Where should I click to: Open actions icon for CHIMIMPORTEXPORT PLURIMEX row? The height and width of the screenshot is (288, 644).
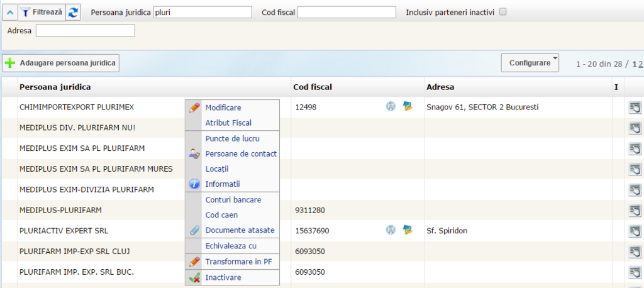[x=635, y=108]
